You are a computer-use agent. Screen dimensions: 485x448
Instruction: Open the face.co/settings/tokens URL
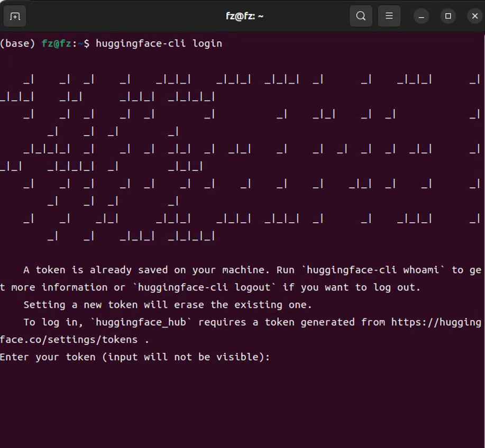point(69,340)
